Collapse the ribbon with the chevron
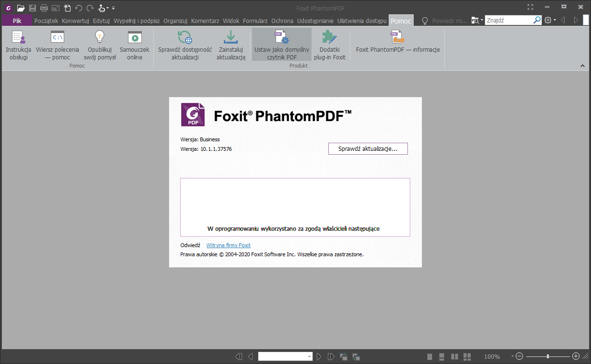The width and height of the screenshot is (591, 364). tap(583, 66)
